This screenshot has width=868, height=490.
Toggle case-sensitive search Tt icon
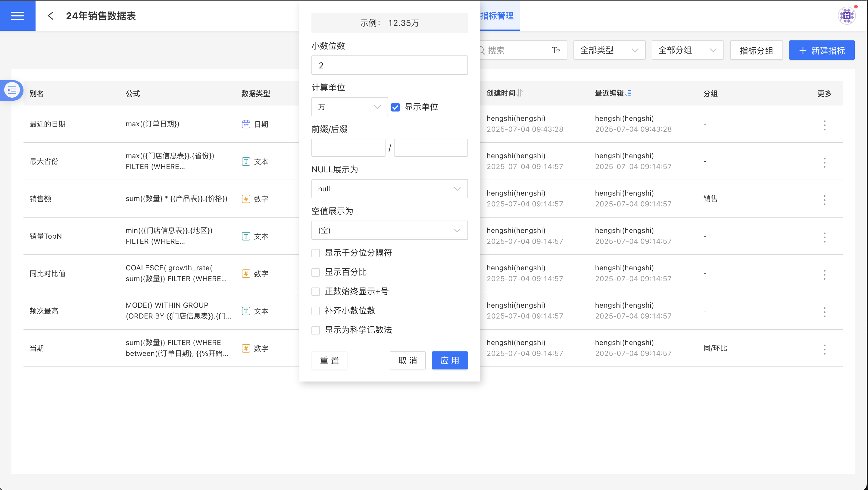[556, 50]
